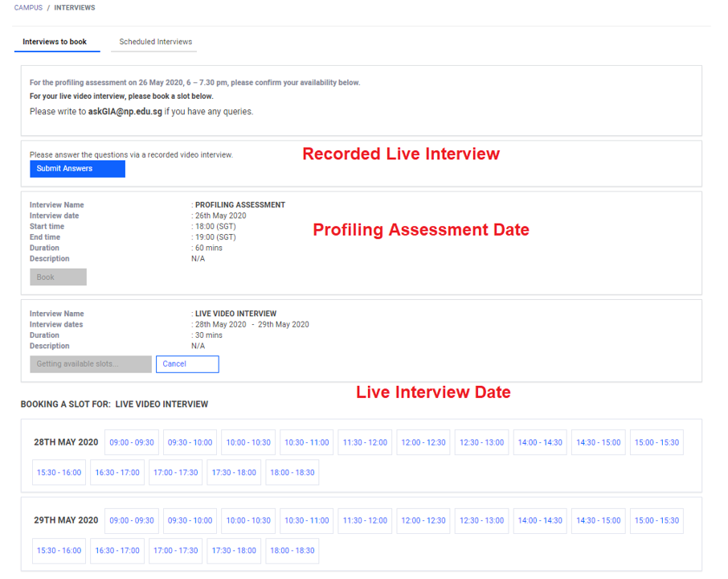
Task: Click the 28TH MAY 2020 slot heading
Action: click(66, 442)
